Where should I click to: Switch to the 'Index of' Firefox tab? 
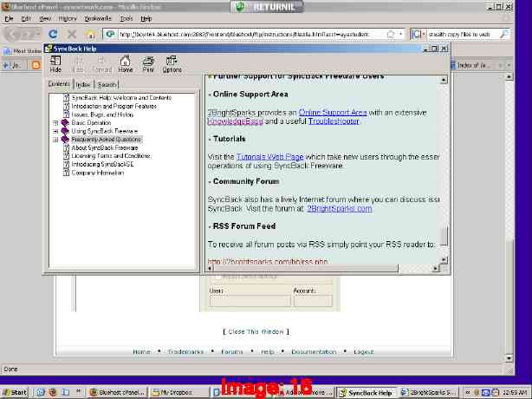tap(473, 65)
